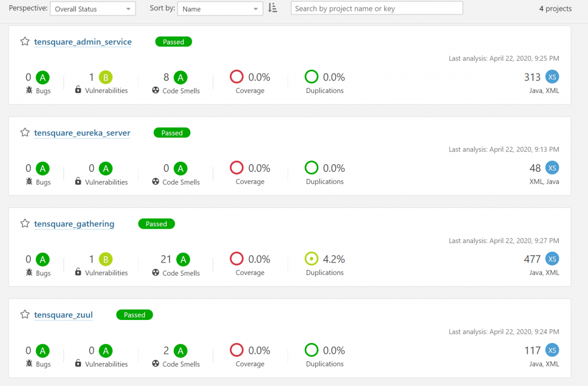Click Vulnerabilities A rating for tensquare_zuul

106,351
